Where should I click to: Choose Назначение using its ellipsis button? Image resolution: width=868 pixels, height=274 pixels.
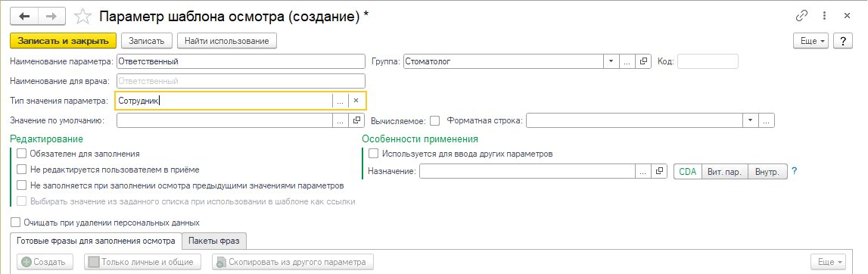pyautogui.click(x=642, y=172)
